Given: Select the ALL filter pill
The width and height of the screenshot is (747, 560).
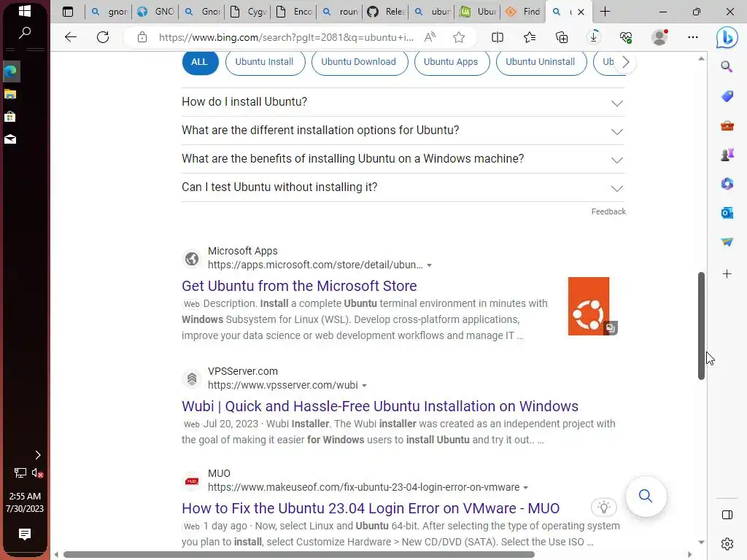Looking at the screenshot, I should [x=200, y=62].
